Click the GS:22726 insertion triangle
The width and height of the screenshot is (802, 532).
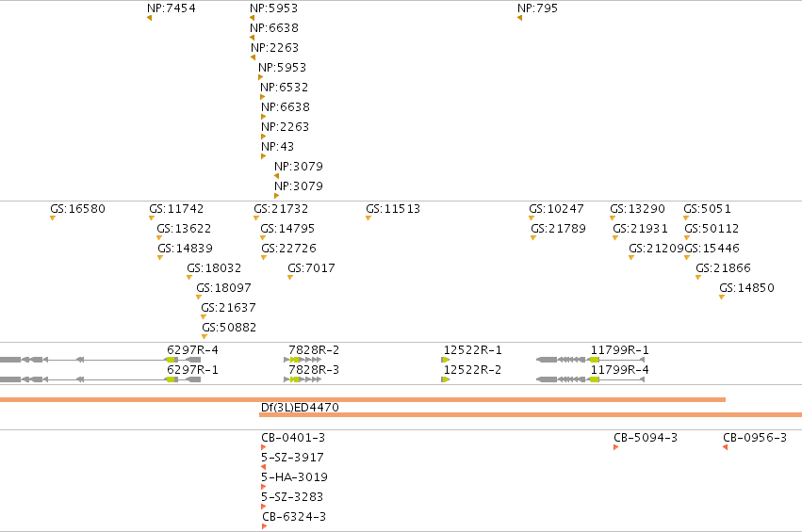click(x=264, y=258)
